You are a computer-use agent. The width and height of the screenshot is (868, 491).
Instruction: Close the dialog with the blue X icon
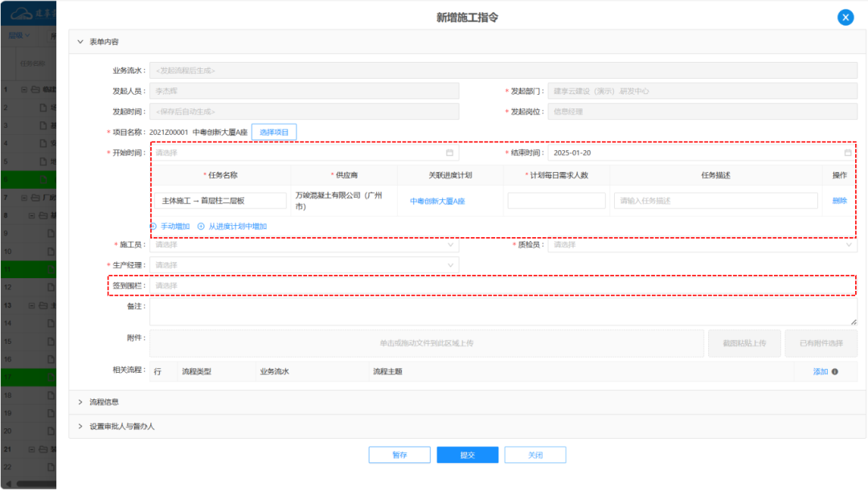[x=845, y=18]
